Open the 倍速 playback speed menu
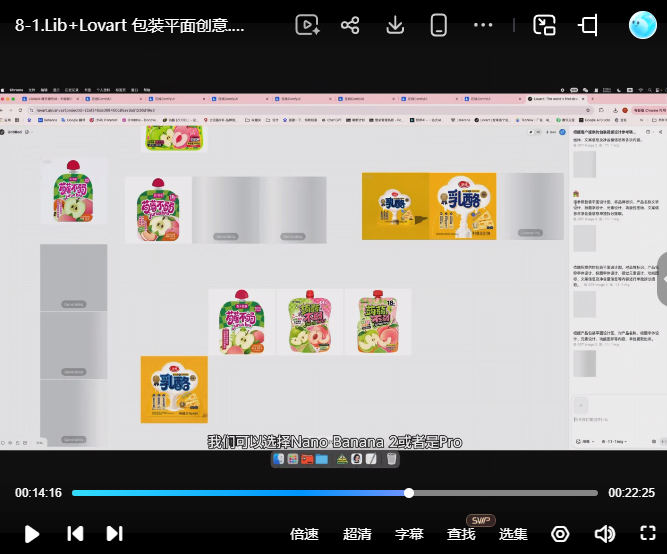667x554 pixels. (x=304, y=534)
